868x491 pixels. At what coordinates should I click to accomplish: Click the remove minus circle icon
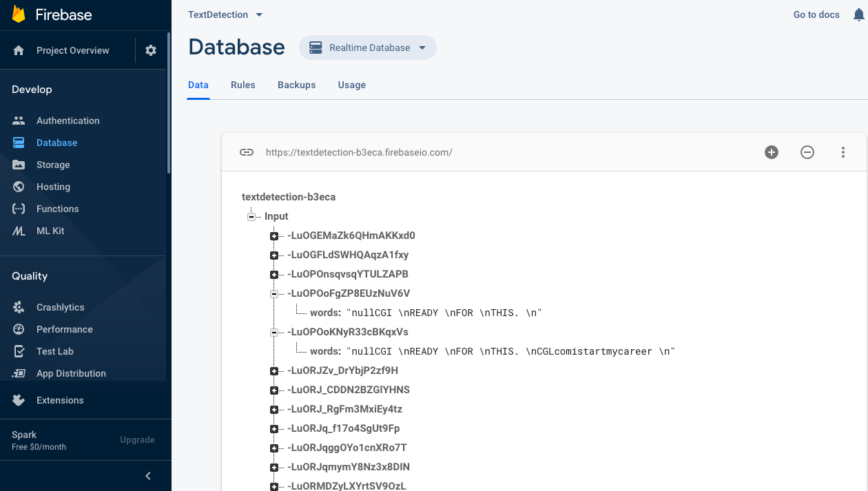click(807, 152)
